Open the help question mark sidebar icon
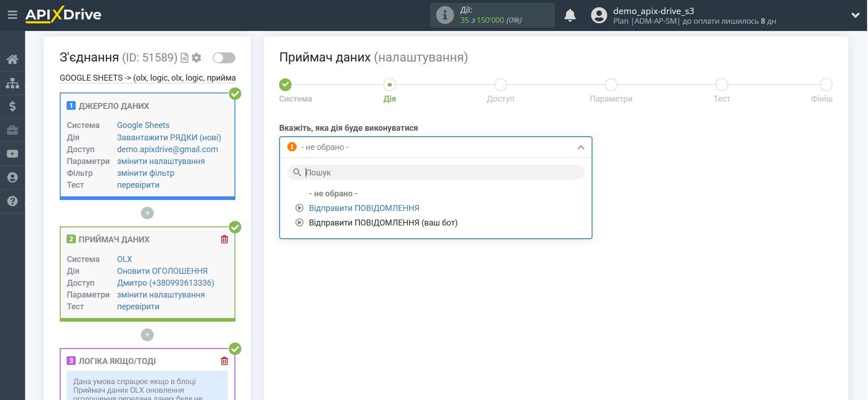868x400 pixels. click(x=12, y=201)
